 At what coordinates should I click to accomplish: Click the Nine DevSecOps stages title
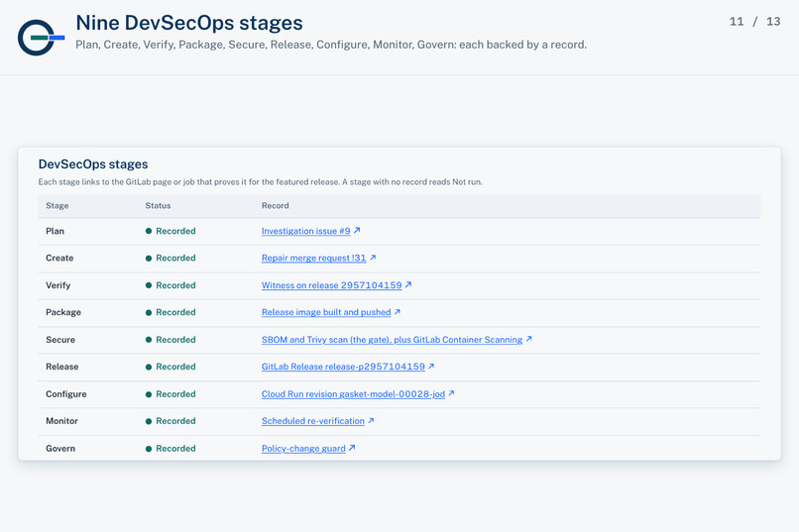click(x=189, y=23)
